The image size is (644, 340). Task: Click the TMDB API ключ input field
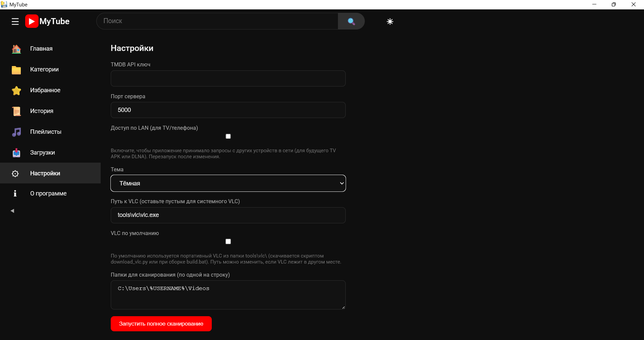click(228, 78)
